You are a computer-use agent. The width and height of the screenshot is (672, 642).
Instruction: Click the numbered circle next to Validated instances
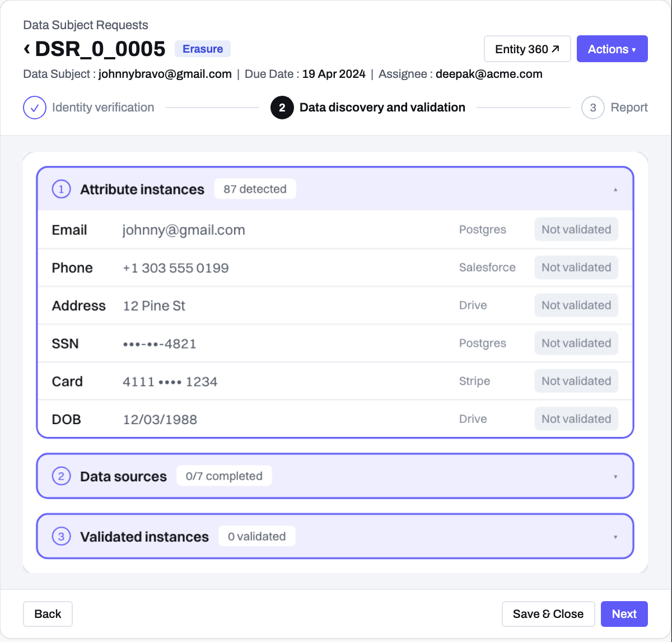click(61, 537)
